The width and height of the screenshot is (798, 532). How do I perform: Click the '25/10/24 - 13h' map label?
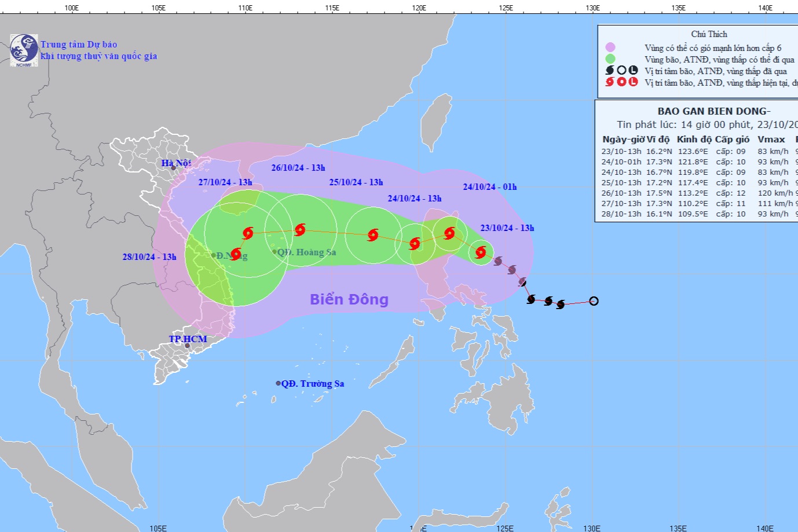pyautogui.click(x=356, y=182)
